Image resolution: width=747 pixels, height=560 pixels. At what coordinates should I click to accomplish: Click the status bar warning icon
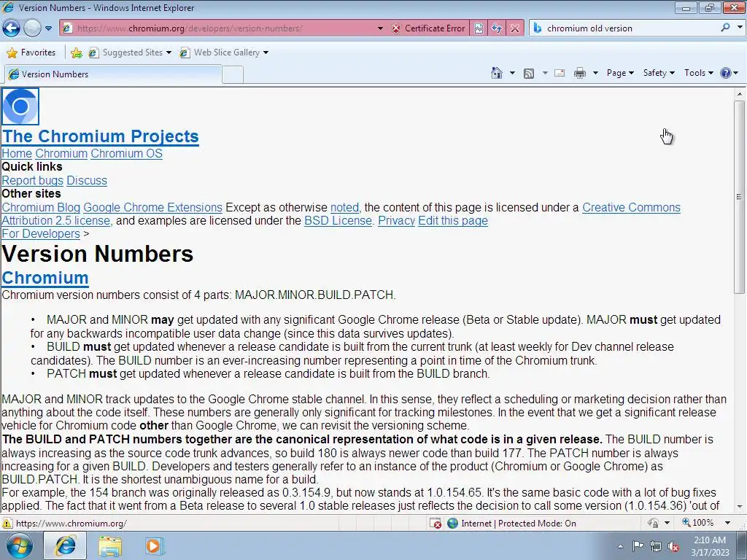[x=7, y=524]
